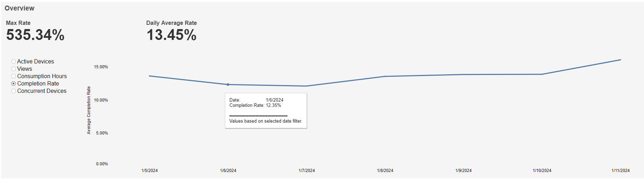Click the 1/5/2024 x-axis date label
Image resolution: width=644 pixels, height=179 pixels.
pos(149,171)
